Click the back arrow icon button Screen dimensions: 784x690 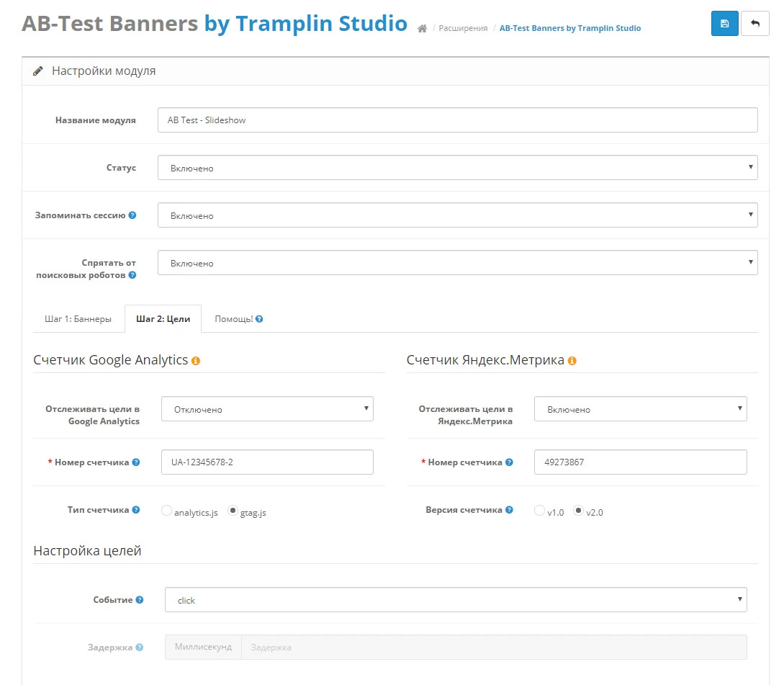pos(755,24)
